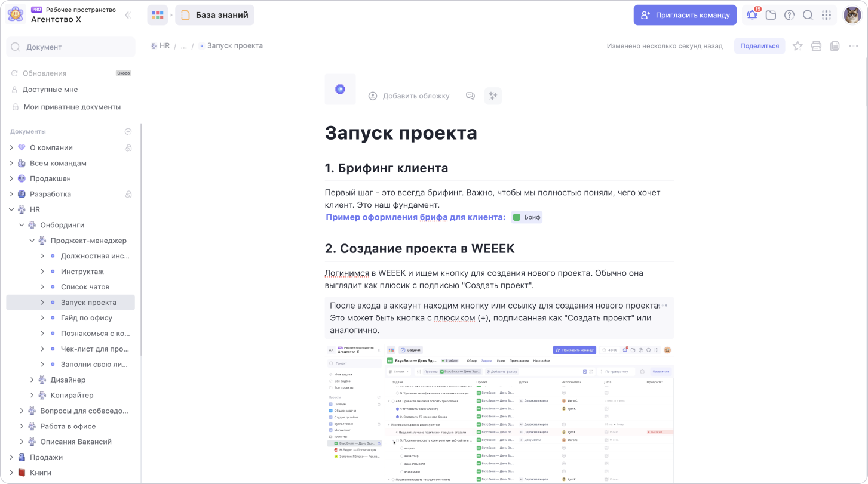Open the Описания Вакансий folder
This screenshot has height=484, width=868.
tap(76, 442)
